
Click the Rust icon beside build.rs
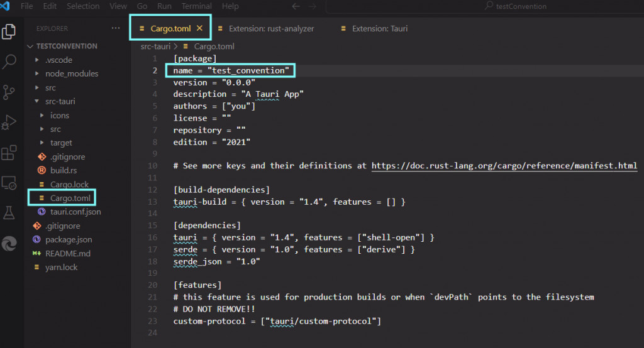click(x=42, y=170)
